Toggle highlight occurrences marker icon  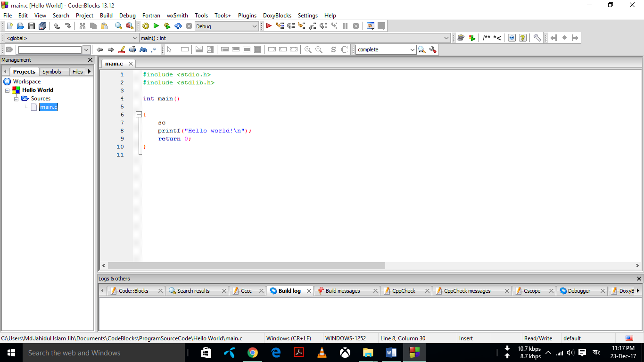122,49
